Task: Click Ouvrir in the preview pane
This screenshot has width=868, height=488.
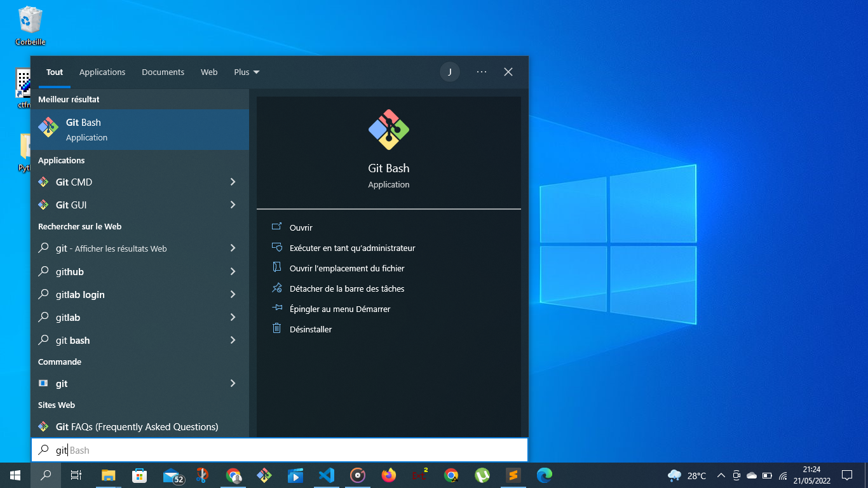Action: [x=301, y=227]
